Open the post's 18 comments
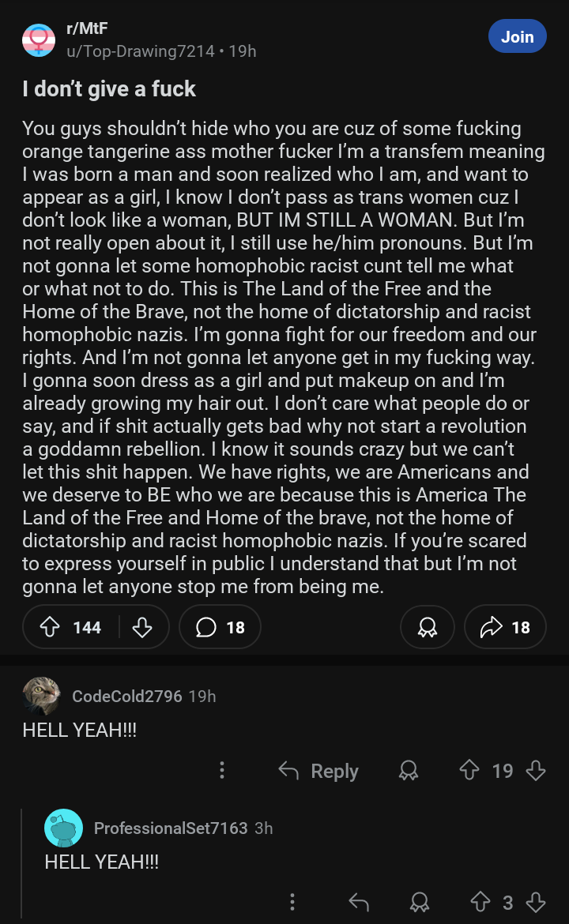This screenshot has width=569, height=924. click(x=220, y=627)
